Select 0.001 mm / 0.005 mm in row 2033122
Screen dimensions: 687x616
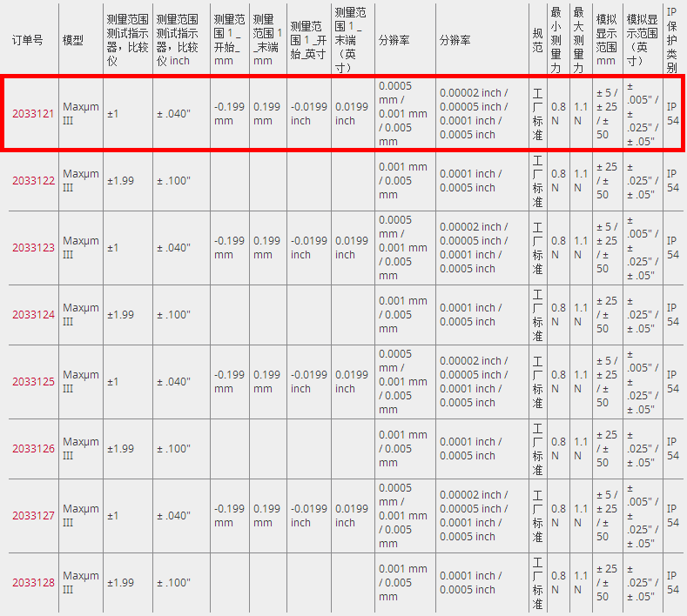pos(402,181)
